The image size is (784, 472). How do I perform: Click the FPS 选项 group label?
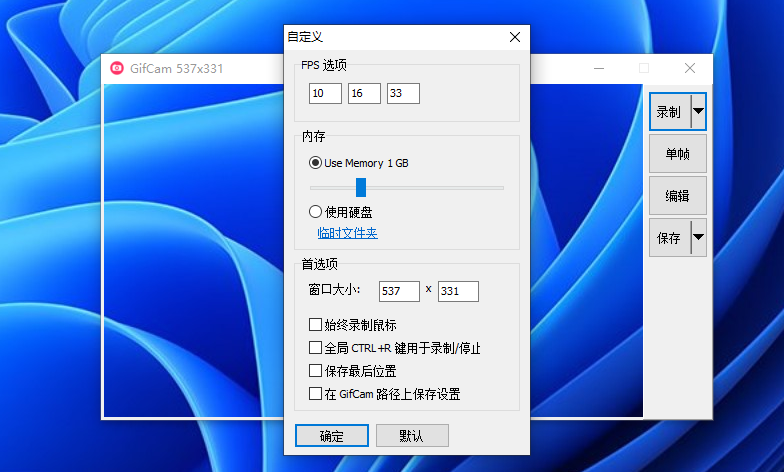coord(324,65)
